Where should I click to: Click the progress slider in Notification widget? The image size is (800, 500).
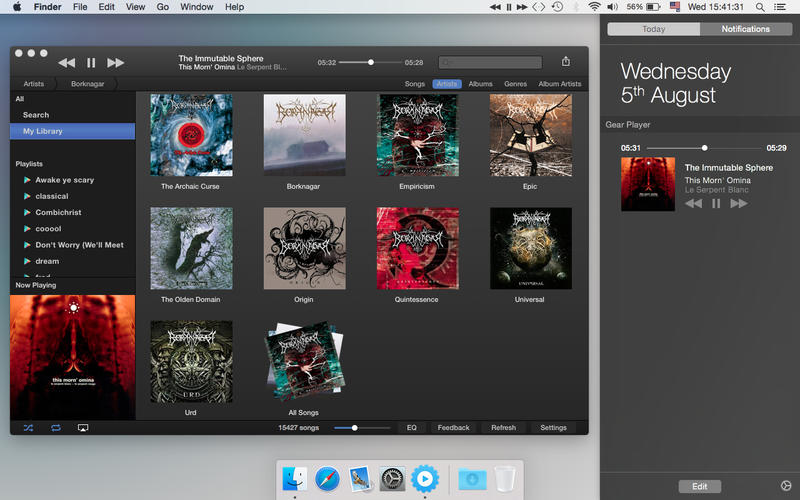pos(704,148)
